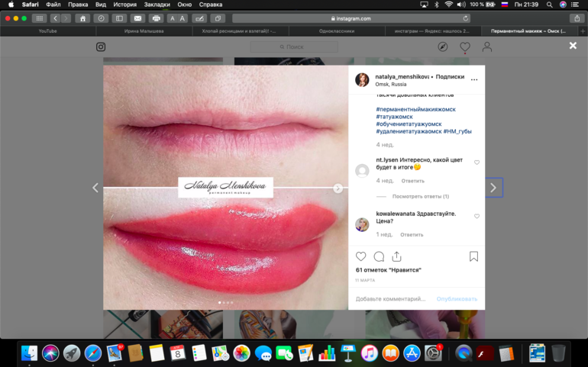The width and height of the screenshot is (588, 367).
Task: Click the Instagram logo home icon
Action: 101,47
